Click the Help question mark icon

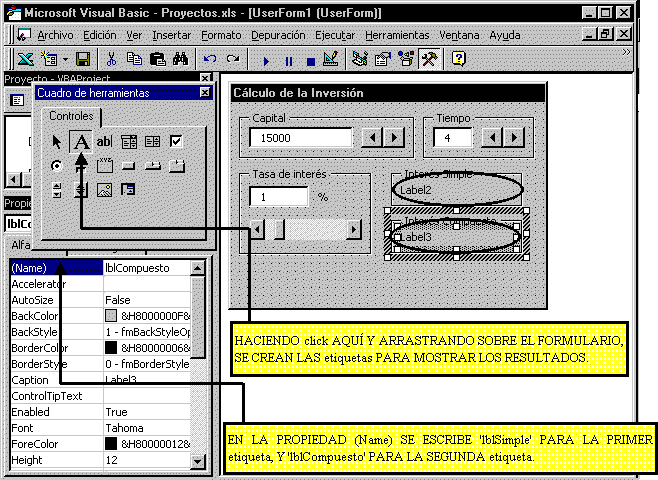(459, 59)
